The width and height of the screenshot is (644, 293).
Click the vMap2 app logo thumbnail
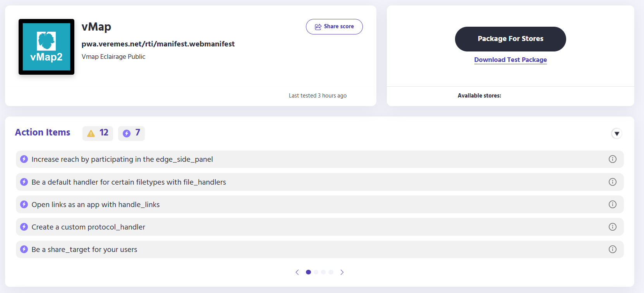pos(46,47)
